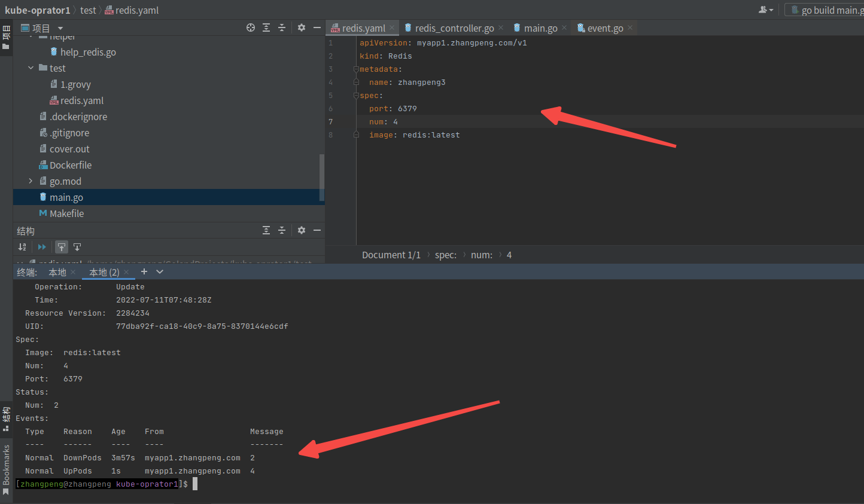Click the project tree vertical scrollbar
The height and width of the screenshot is (504, 864).
(322, 178)
